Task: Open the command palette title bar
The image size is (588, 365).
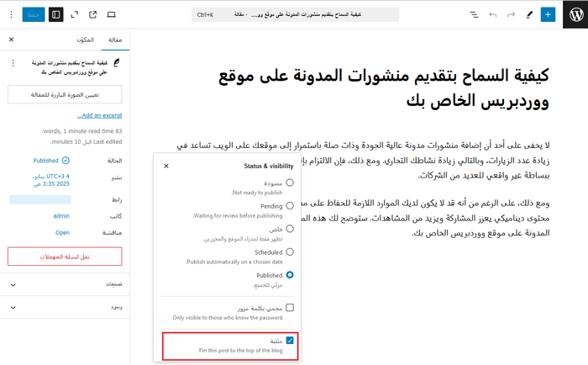Action: click(x=295, y=14)
